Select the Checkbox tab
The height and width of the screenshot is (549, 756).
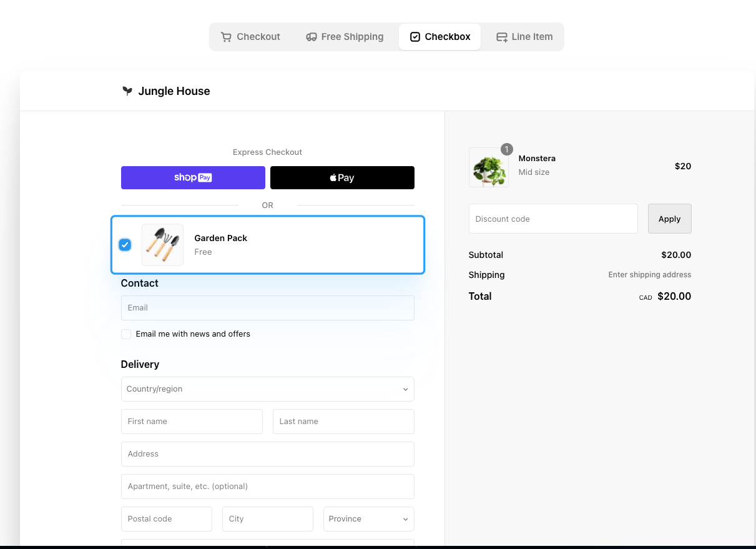(440, 37)
